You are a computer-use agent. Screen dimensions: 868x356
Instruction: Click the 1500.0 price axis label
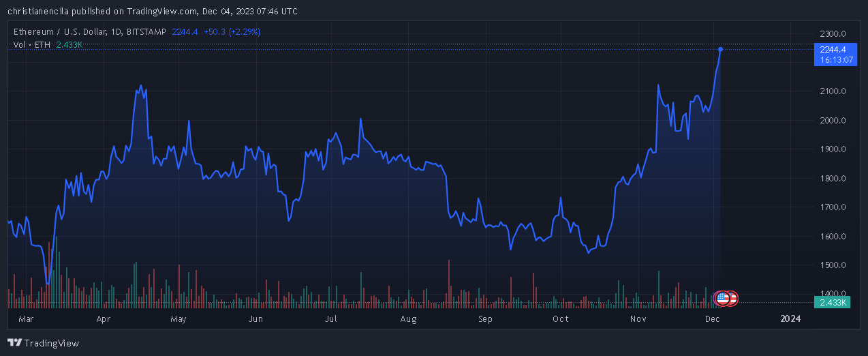833,265
